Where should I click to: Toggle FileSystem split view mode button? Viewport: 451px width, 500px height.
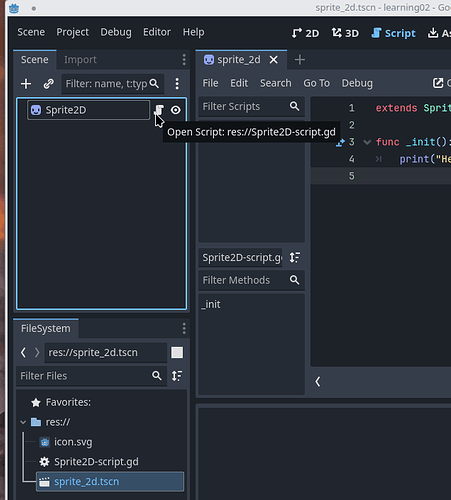(177, 352)
